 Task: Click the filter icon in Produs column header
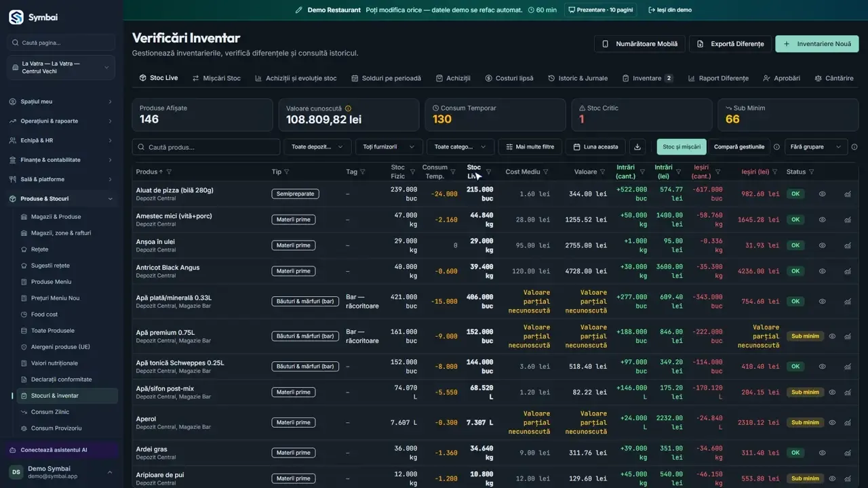click(x=169, y=172)
